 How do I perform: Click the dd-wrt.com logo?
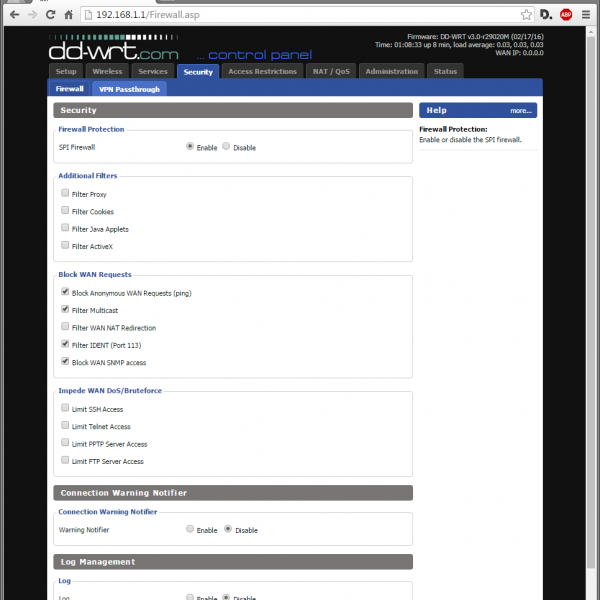(x=112, y=48)
